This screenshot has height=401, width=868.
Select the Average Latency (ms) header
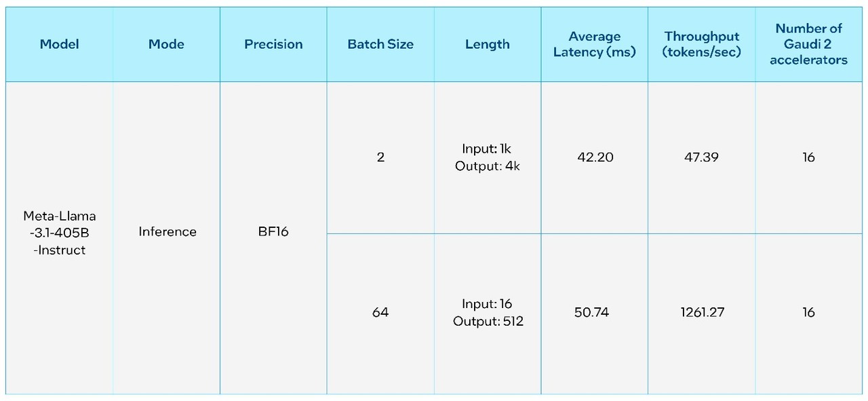coord(595,45)
